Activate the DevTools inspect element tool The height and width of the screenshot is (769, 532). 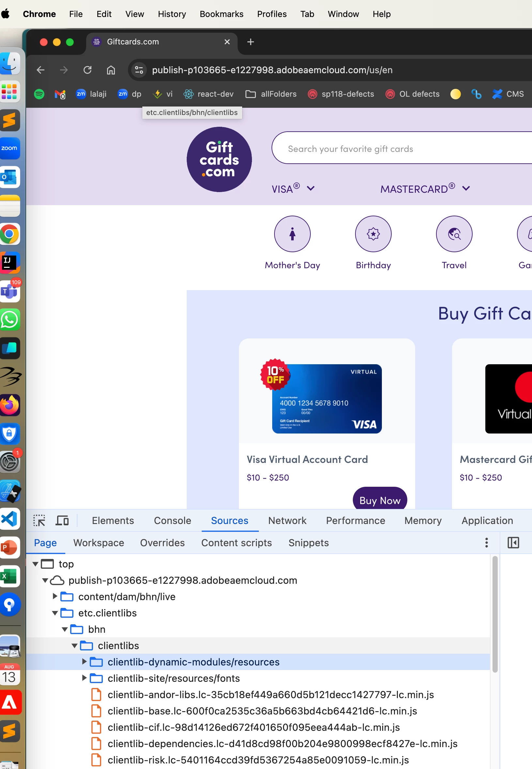(x=39, y=520)
